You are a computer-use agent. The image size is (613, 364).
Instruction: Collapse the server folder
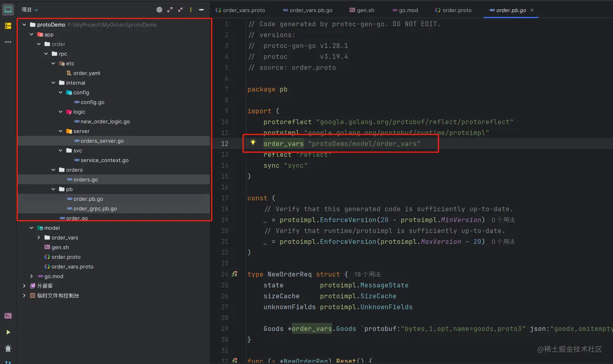tap(61, 131)
